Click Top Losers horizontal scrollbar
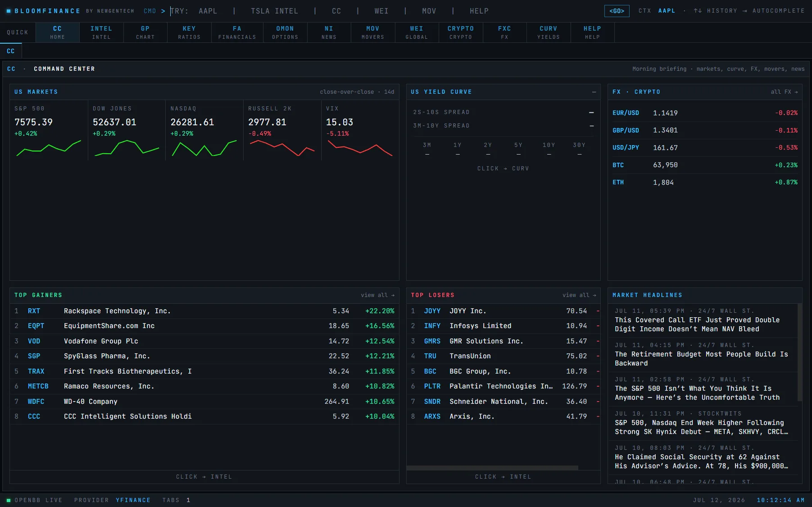Viewport: 812px width, 507px height. click(492, 468)
